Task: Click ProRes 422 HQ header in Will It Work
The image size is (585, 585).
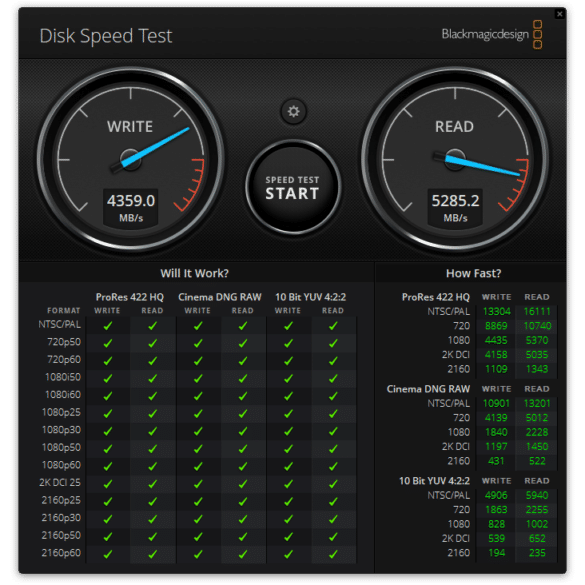Action: (x=129, y=297)
